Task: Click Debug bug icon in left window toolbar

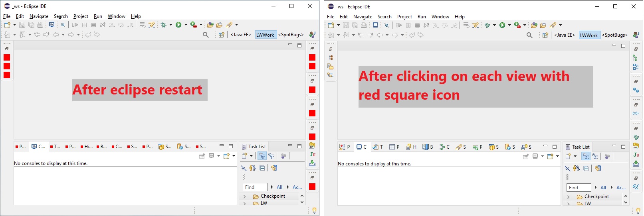Action: coord(163,25)
